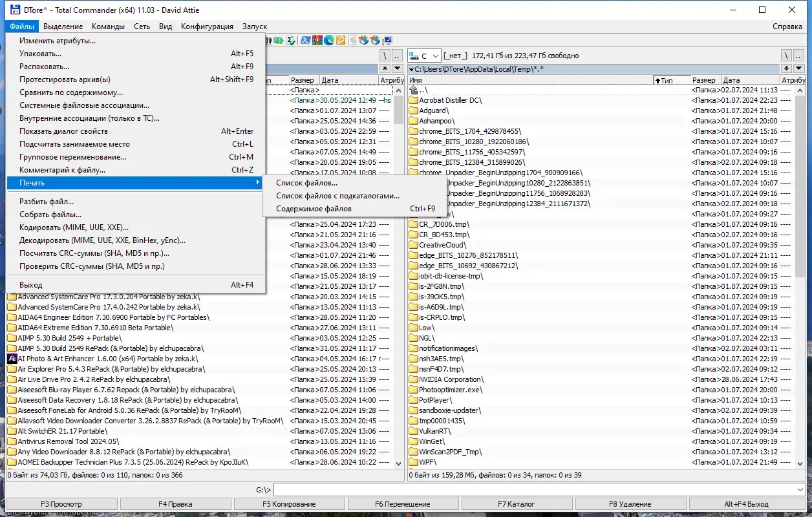Click F5 Копирование button

coord(289,504)
